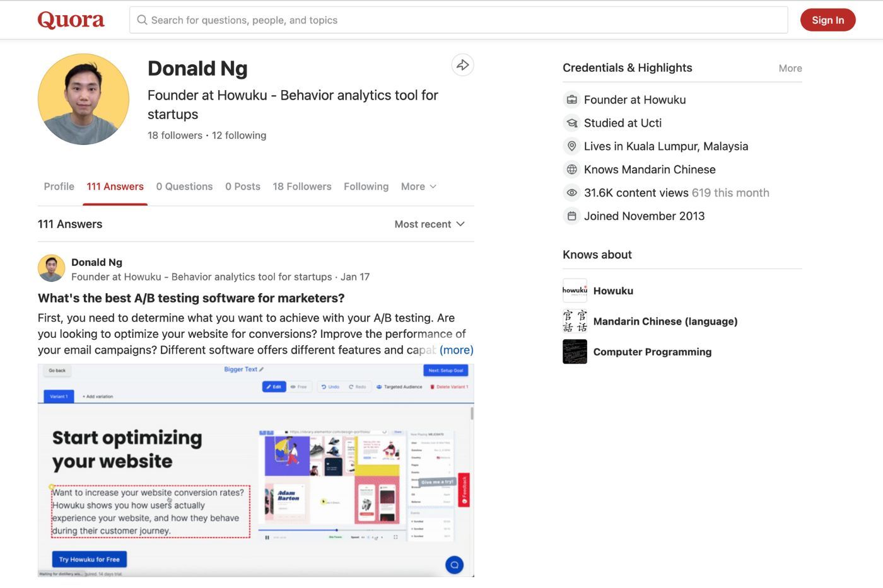883x588 pixels.
Task: Click the globe icon beside Knows Mandarin Chinese
Action: (571, 170)
